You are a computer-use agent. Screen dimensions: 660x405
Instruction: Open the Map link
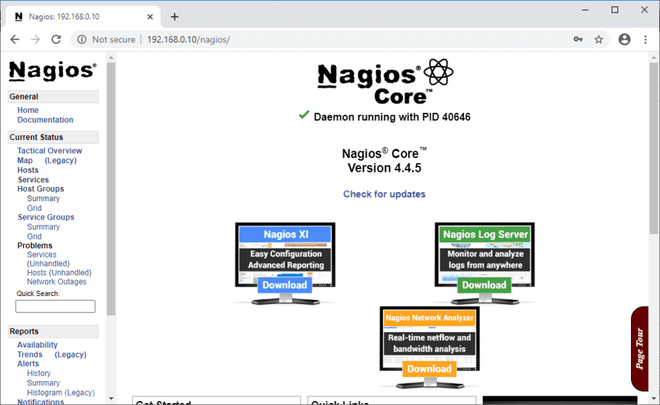coord(25,160)
